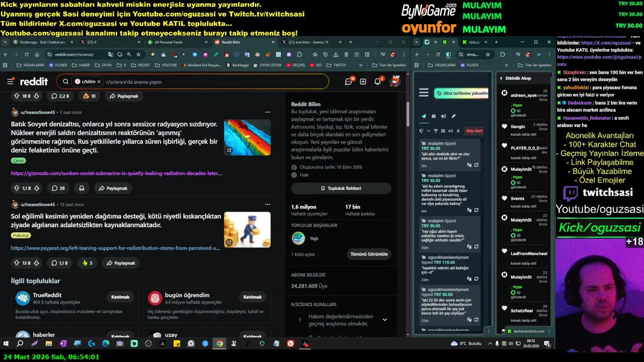This screenshot has width=644, height=362.
Task: Bookmark this page with the star icon
Action: [x=138, y=54]
